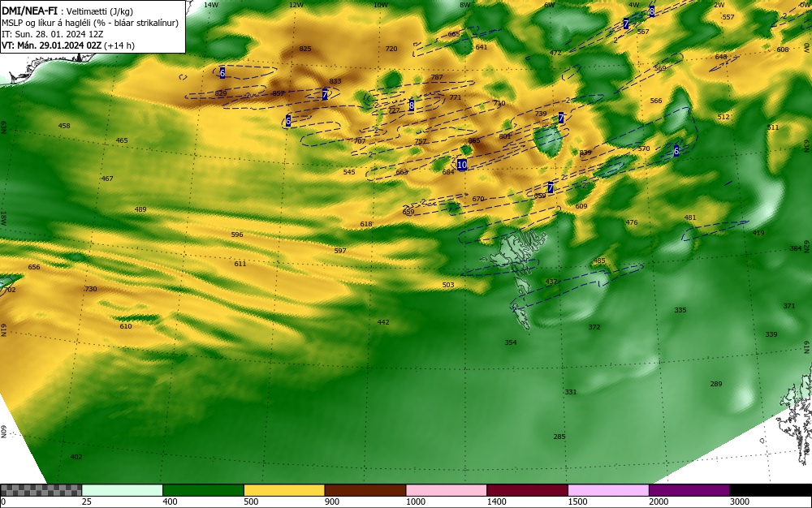Click the map value '720'
This screenshot has height=508, width=812.
click(x=391, y=50)
